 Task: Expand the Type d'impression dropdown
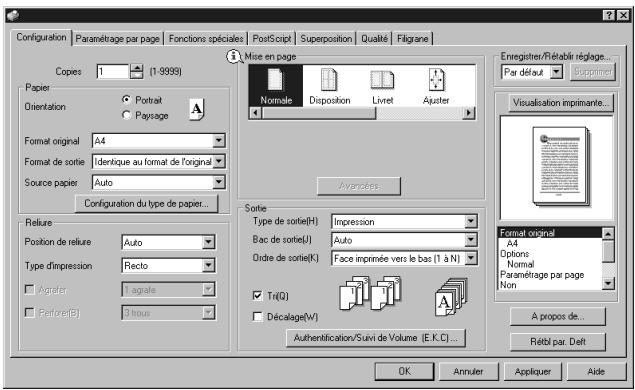208,265
